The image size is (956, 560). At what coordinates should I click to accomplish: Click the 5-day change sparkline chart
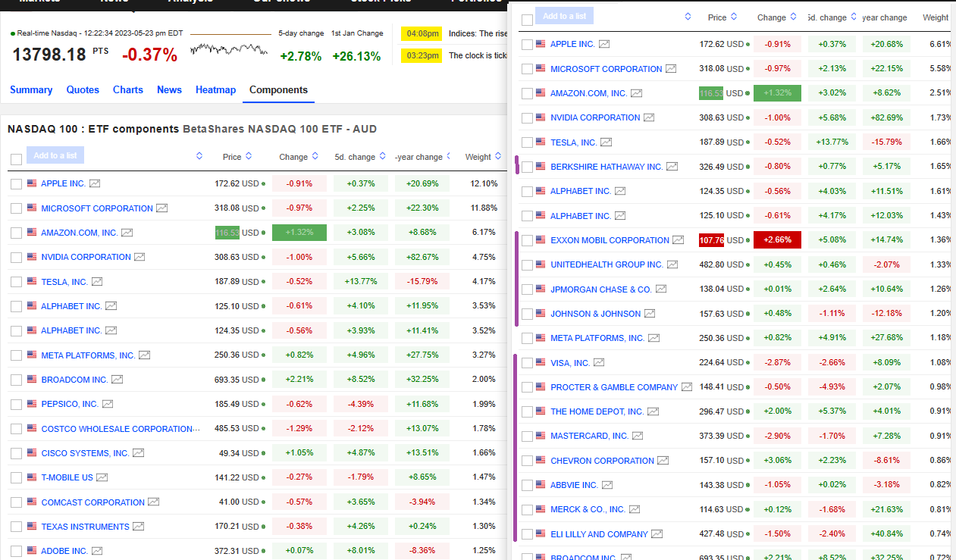click(x=228, y=50)
